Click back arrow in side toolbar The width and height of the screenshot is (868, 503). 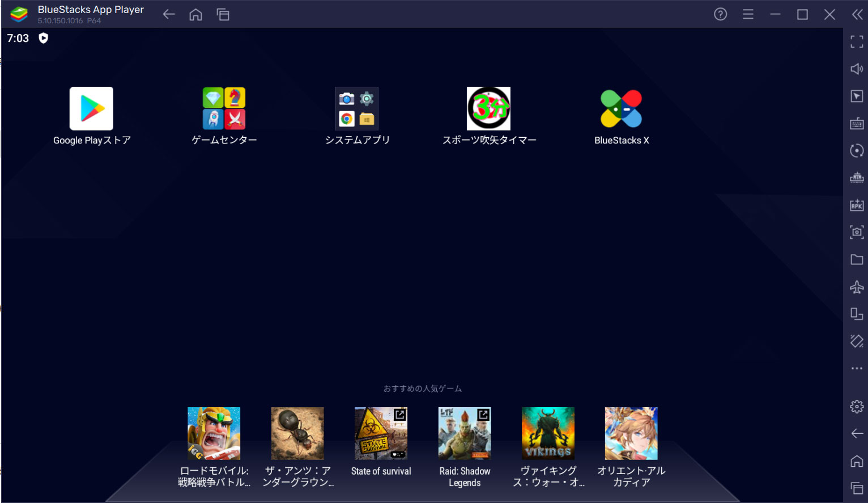[857, 434]
